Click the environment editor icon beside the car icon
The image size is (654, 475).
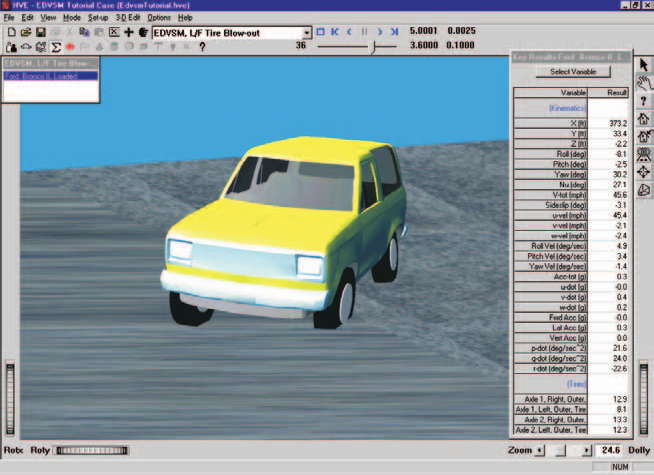40,47
